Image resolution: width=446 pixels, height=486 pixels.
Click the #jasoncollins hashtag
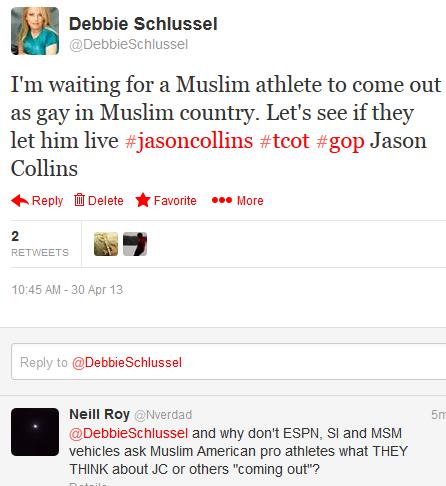click(189, 141)
